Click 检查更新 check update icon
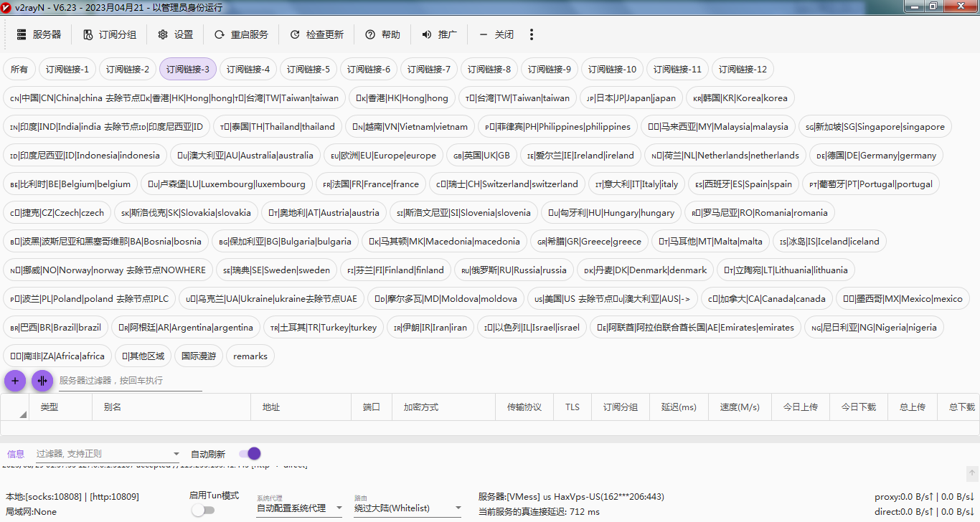 pyautogui.click(x=295, y=34)
